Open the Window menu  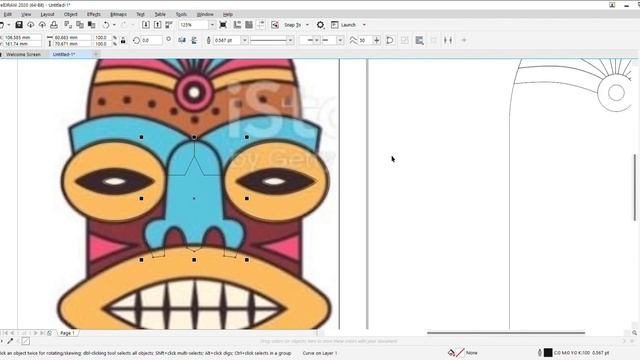(x=205, y=14)
